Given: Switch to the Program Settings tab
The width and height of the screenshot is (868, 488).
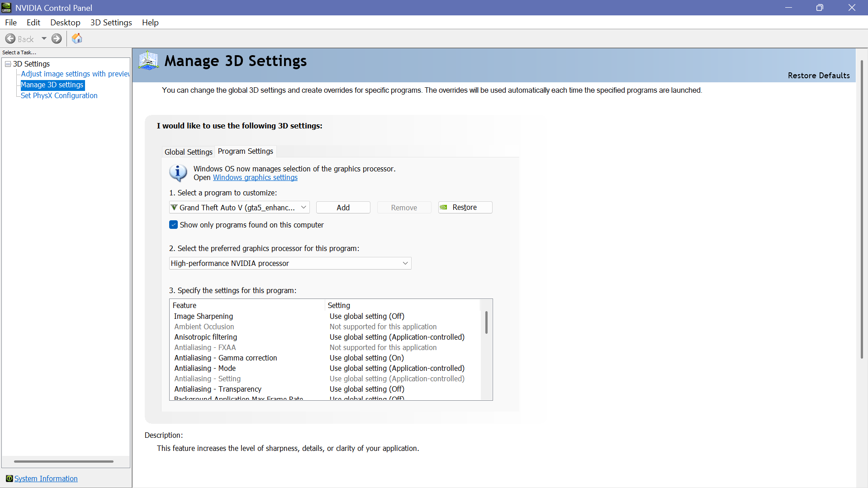Looking at the screenshot, I should tap(246, 151).
